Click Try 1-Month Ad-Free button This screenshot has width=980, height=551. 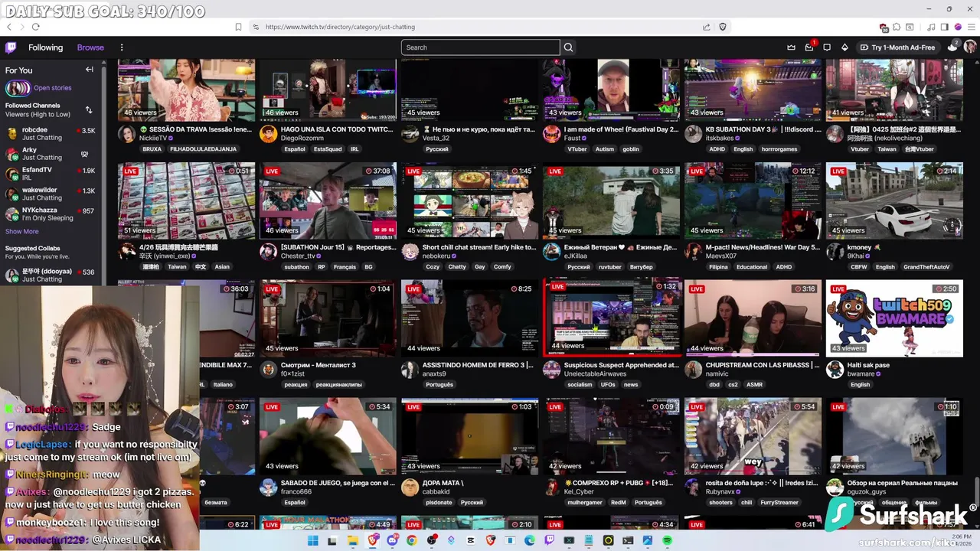coord(897,47)
